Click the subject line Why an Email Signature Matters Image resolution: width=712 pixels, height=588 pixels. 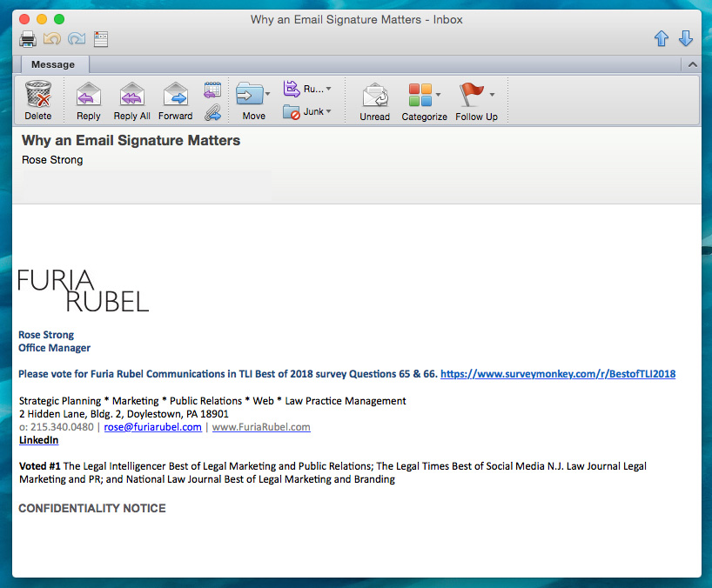131,140
